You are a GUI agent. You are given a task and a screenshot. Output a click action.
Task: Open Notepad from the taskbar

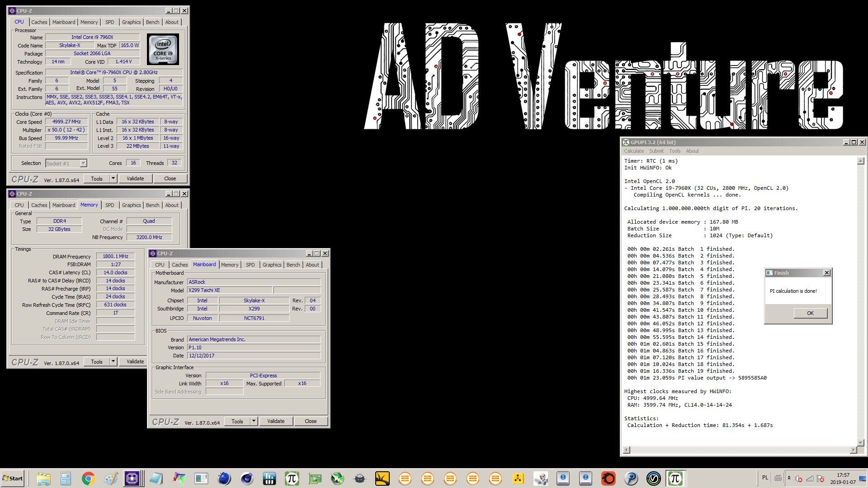156,479
